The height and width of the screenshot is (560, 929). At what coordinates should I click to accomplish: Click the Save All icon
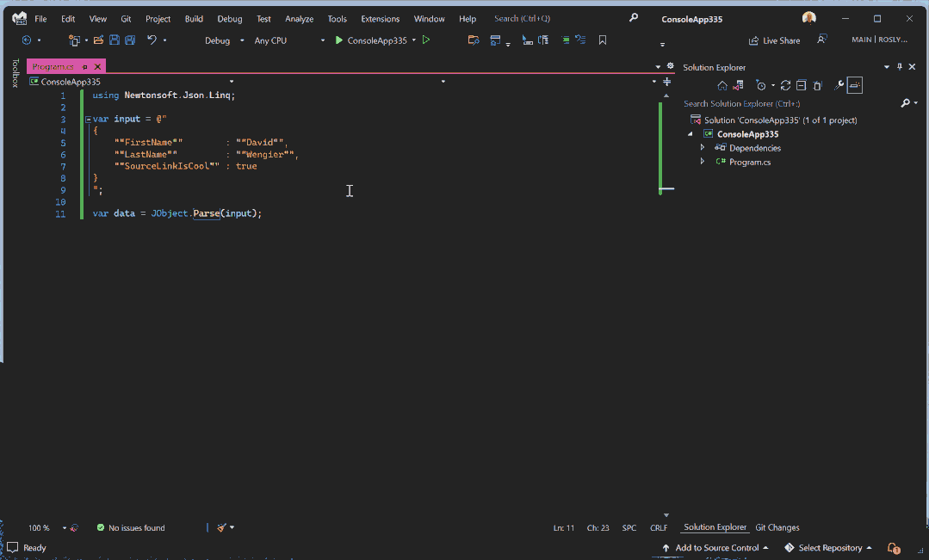pos(130,40)
